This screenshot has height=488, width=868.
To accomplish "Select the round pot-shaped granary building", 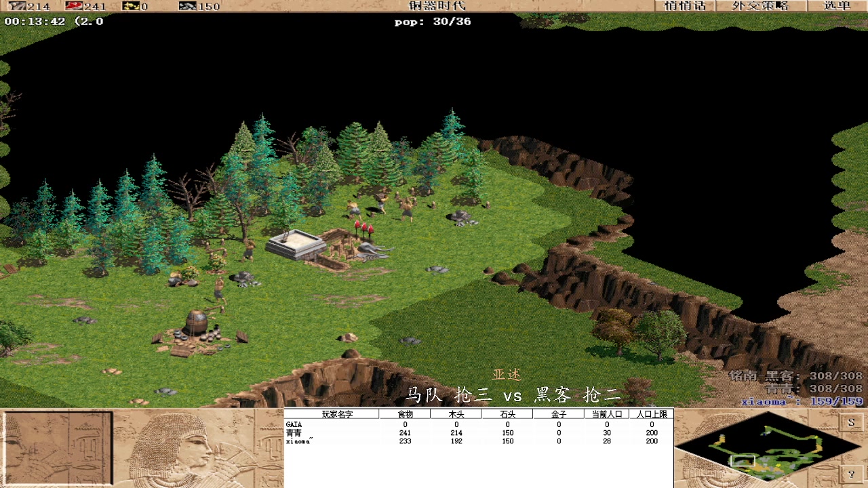I will click(x=197, y=323).
